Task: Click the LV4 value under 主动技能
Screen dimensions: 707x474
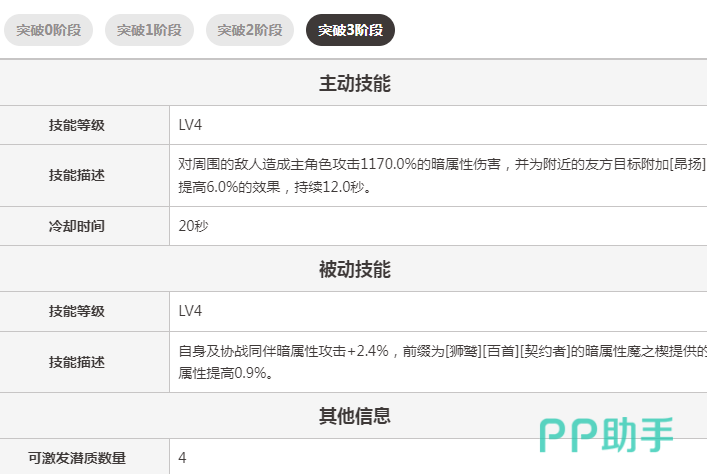Action: (190, 125)
